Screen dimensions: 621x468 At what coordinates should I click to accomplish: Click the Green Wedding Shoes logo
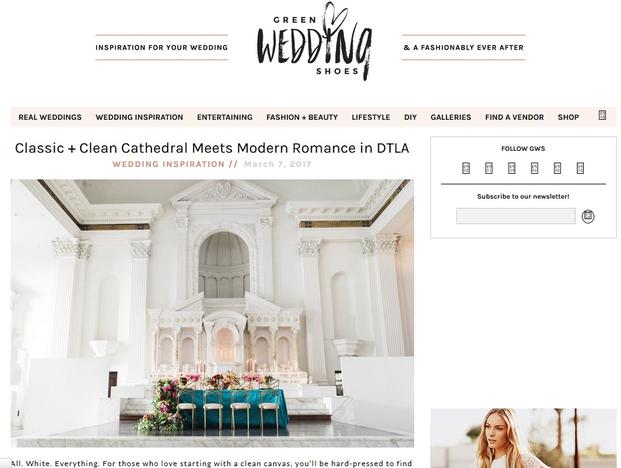coord(314,42)
